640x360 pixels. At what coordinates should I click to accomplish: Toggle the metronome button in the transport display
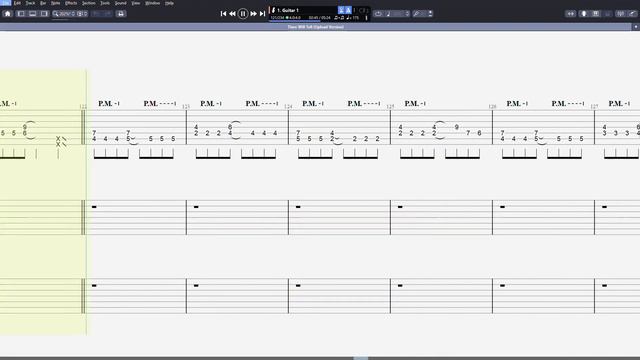pos(348,10)
